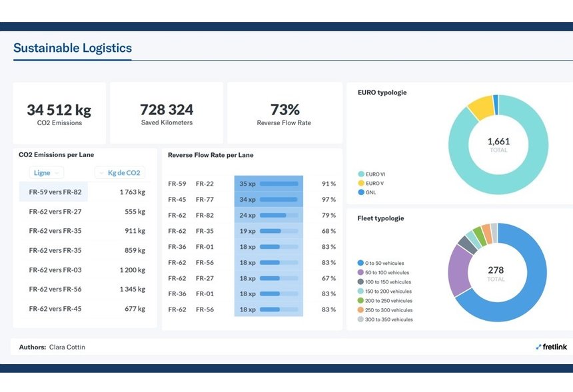Click the 35 xp progress bar
Image resolution: width=573 pixels, height=392 pixels.
coord(279,184)
